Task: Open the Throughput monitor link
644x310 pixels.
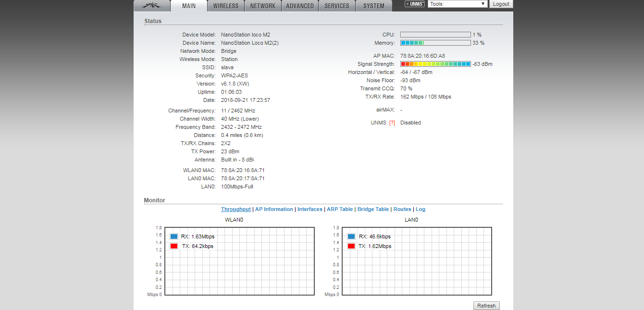Action: coord(236,209)
